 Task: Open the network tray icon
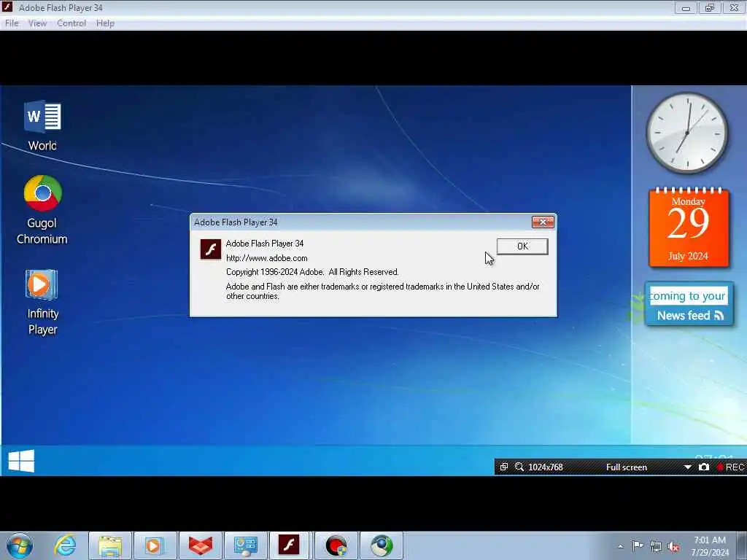click(656, 546)
